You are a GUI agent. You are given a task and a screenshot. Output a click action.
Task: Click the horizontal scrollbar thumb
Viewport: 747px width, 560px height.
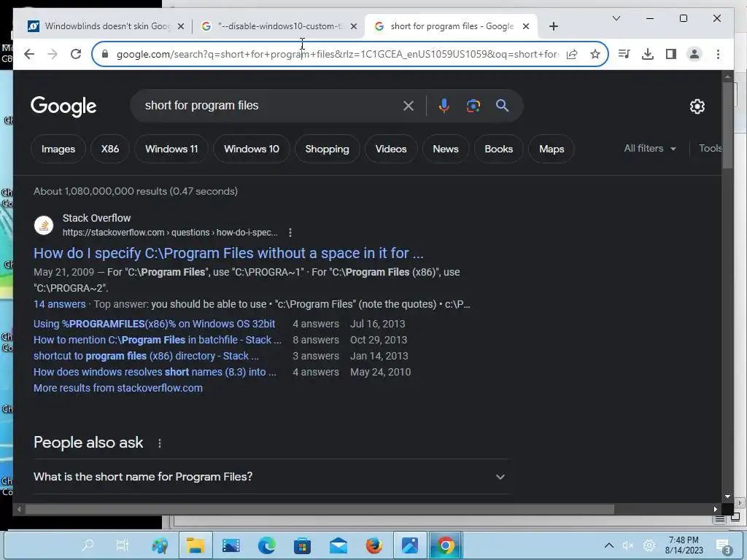pos(320,510)
